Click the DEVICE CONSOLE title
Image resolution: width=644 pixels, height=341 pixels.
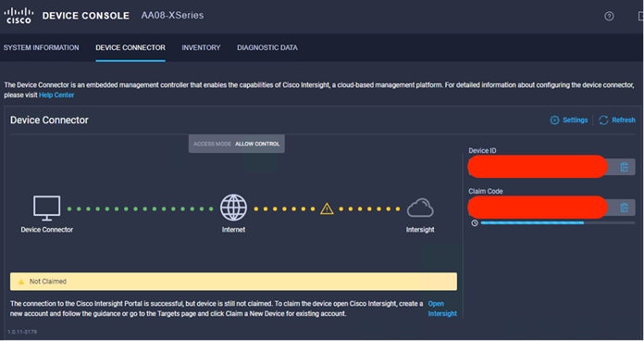point(86,16)
